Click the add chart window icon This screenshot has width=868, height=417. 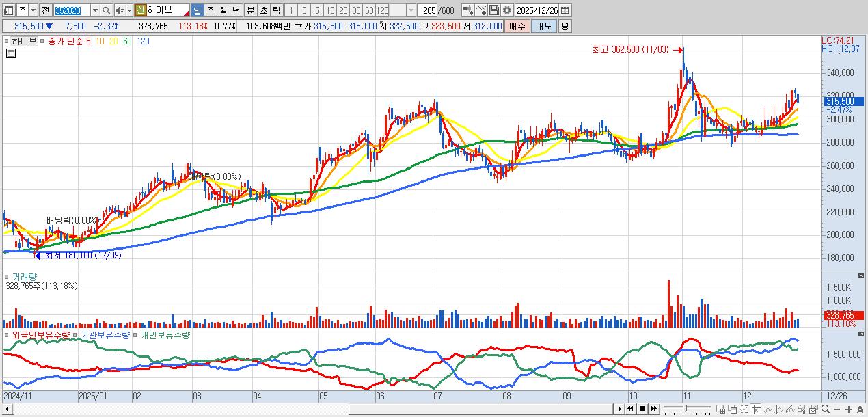[x=720, y=409]
